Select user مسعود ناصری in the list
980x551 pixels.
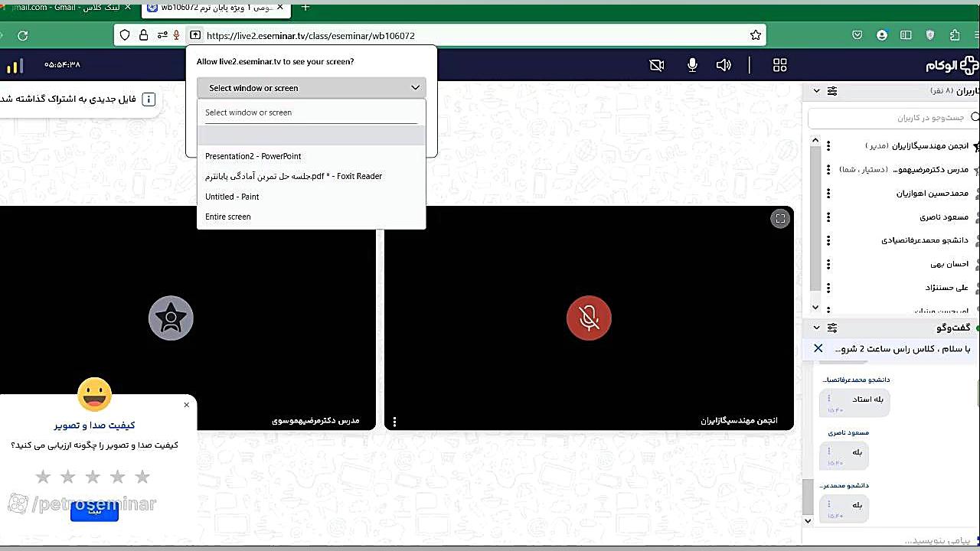[944, 217]
